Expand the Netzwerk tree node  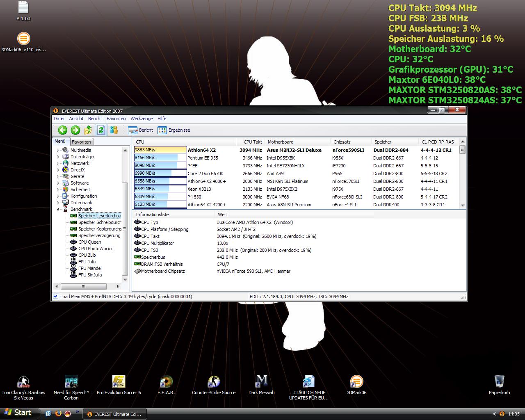(x=58, y=163)
